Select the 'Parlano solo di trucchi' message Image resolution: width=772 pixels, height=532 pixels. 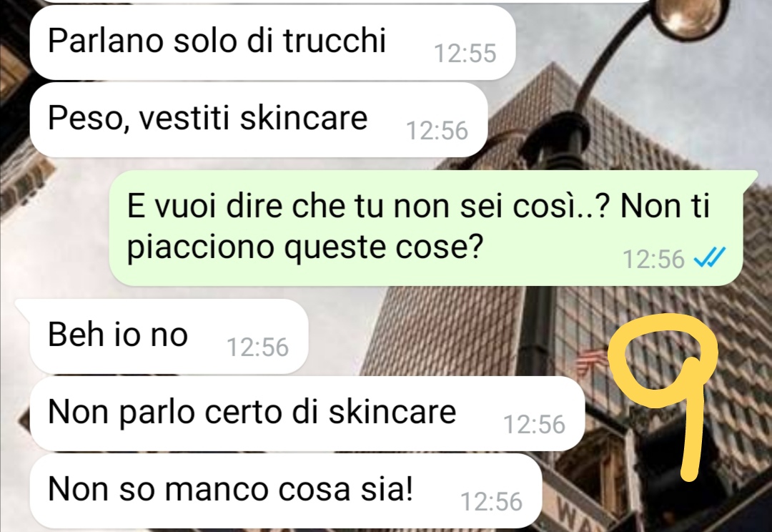[272, 41]
